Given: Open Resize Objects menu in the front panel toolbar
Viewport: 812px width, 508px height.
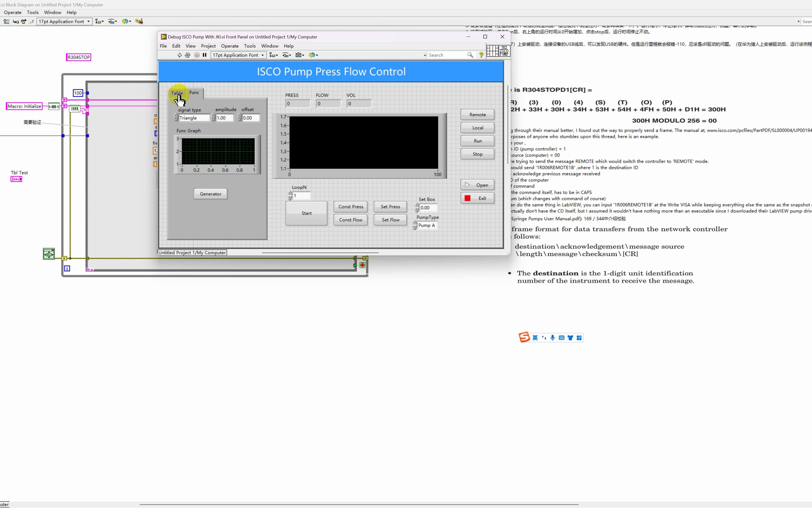Looking at the screenshot, I should 300,55.
